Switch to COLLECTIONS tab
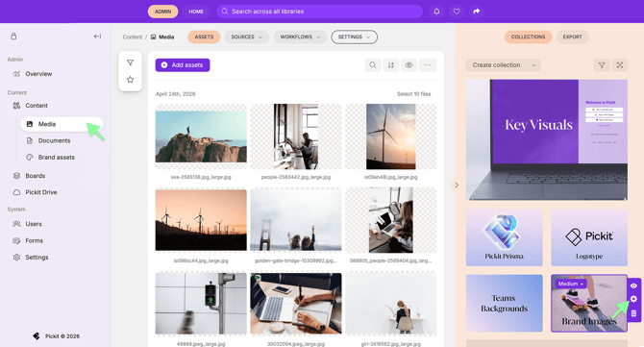The width and height of the screenshot is (644, 347). (528, 37)
